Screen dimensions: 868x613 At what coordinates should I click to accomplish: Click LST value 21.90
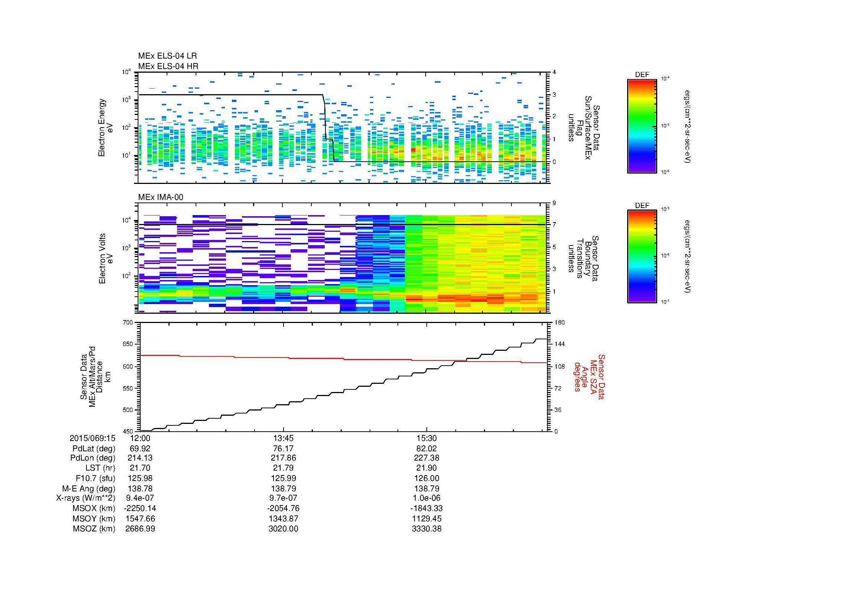click(426, 468)
